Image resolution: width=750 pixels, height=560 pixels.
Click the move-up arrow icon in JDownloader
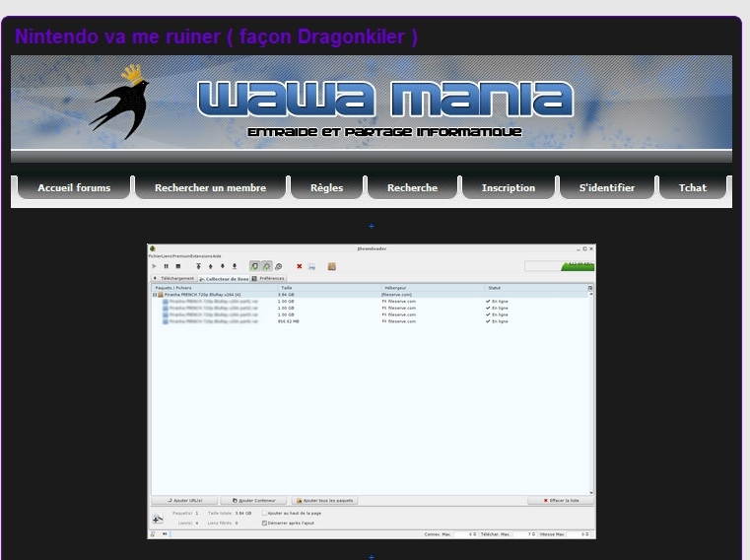coord(211,266)
